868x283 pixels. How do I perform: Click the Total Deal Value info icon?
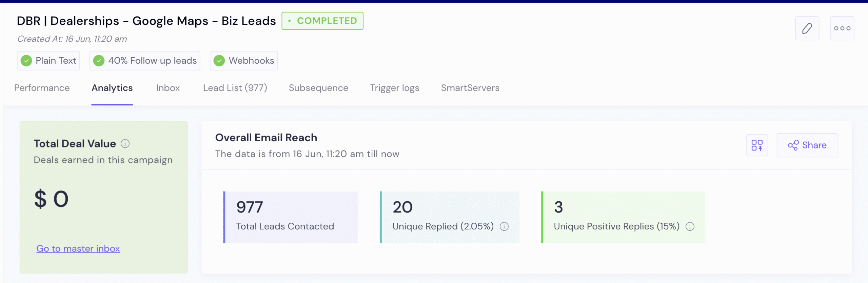tap(125, 144)
